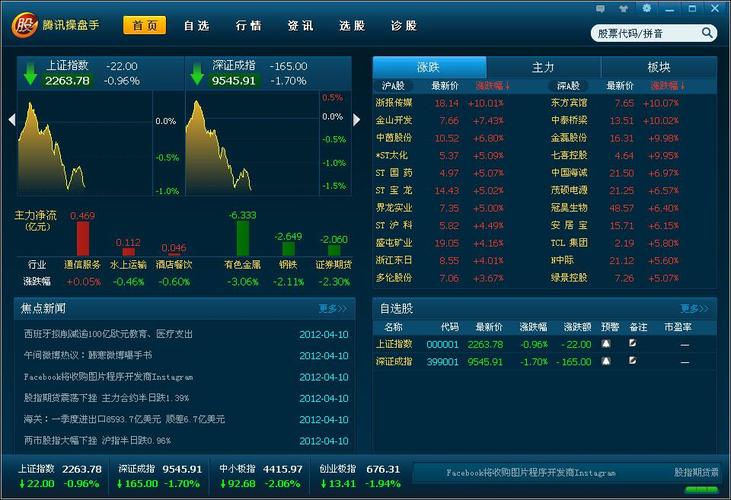Viewport: 731px width, 500px height.
Task: Open the 行情 menu in top navigation
Action: pos(248,26)
